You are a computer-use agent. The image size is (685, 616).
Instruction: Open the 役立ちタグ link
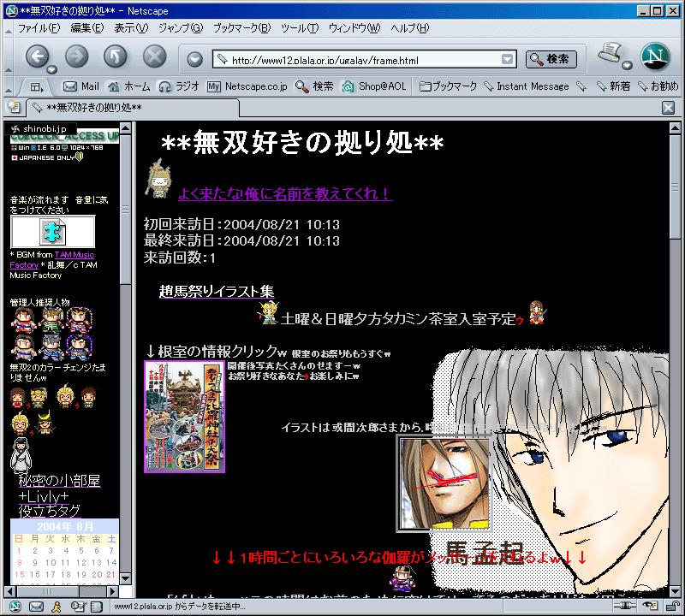[x=50, y=511]
